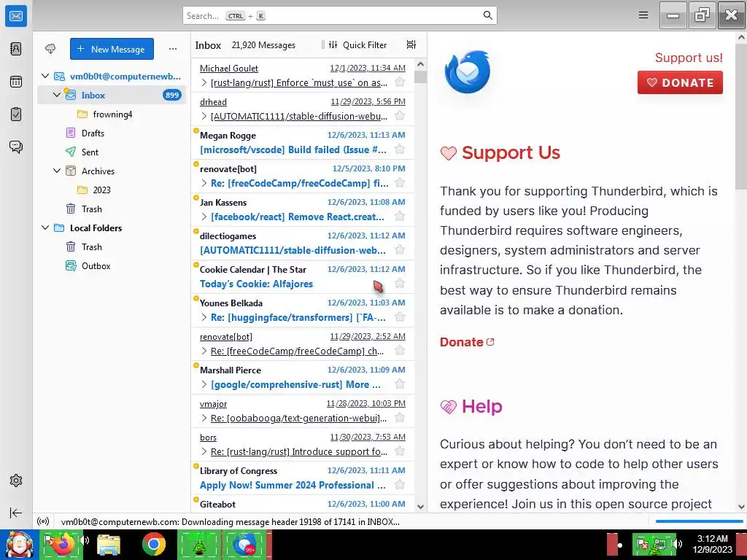The width and height of the screenshot is (747, 560).
Task: Open the Local Folders Trash
Action: pyautogui.click(x=112, y=246)
